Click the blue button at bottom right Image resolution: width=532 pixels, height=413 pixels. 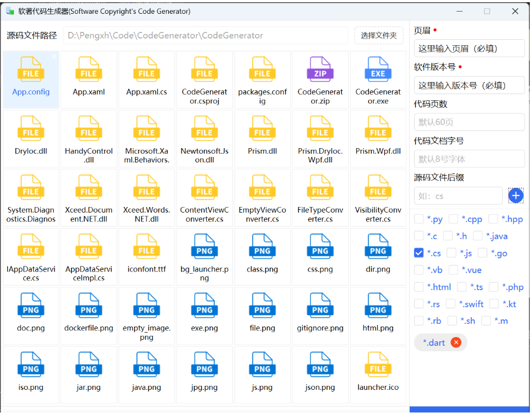tap(469, 409)
